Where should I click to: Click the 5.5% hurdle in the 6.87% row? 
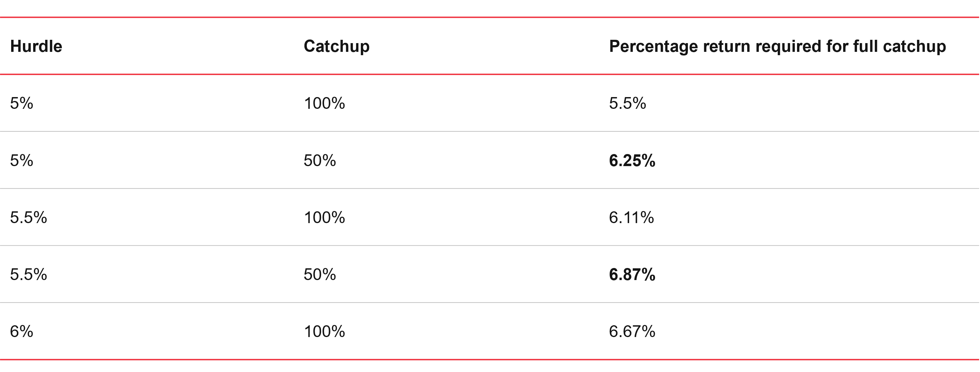tap(29, 275)
